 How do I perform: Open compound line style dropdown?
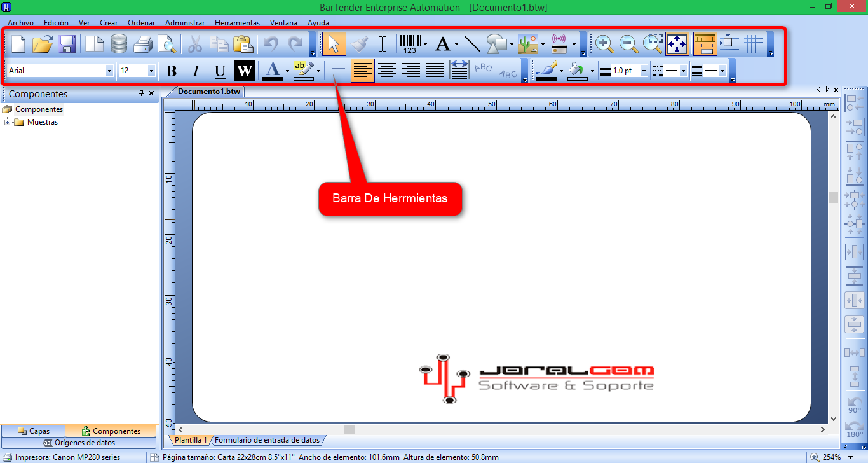(722, 71)
